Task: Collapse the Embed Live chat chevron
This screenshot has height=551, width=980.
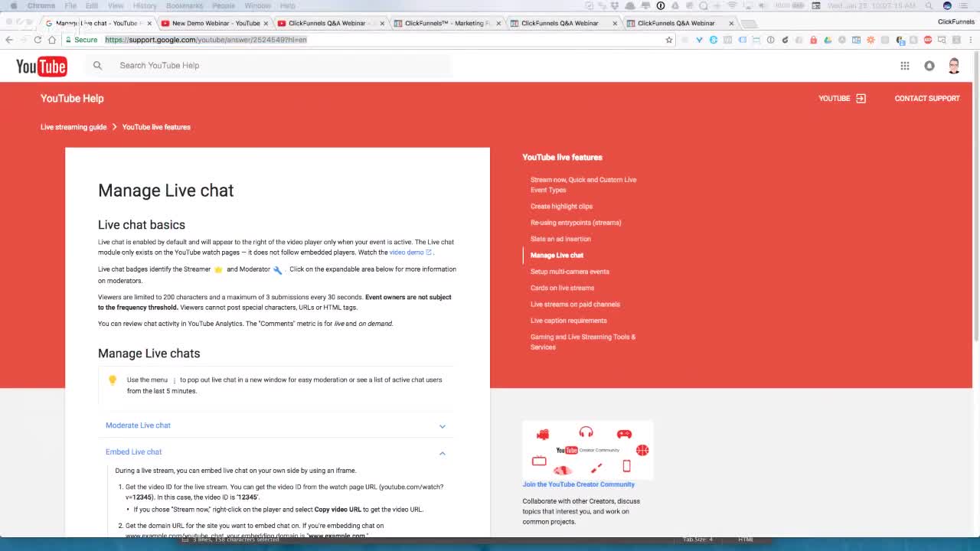Action: pos(442,453)
